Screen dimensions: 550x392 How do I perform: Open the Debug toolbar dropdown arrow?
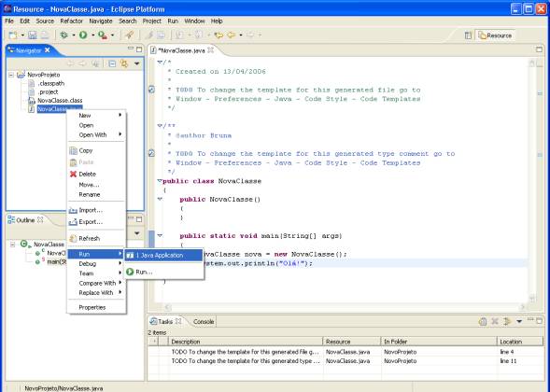74,35
